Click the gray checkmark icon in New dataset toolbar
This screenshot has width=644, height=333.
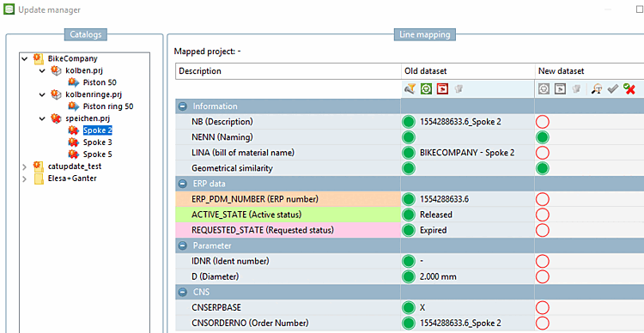[613, 88]
